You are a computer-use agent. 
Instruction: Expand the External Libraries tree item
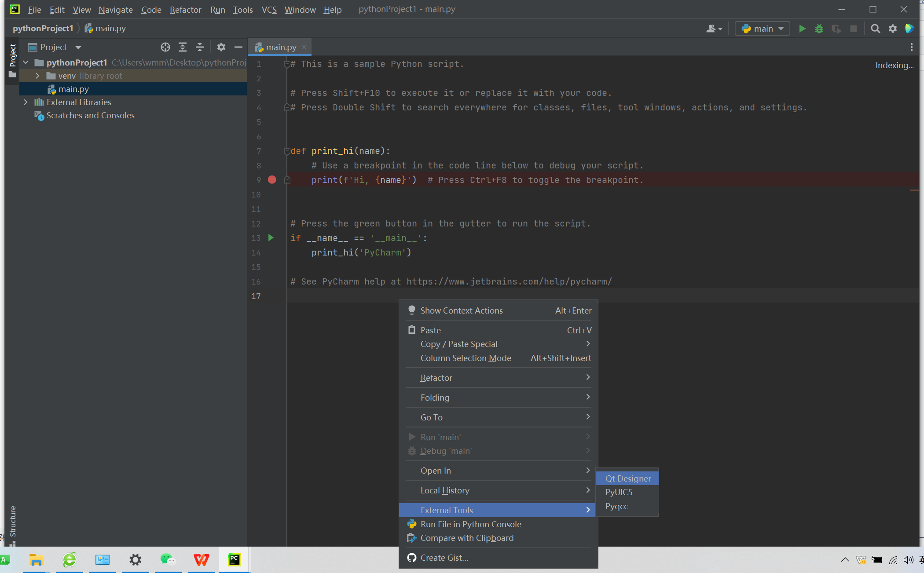pos(25,102)
